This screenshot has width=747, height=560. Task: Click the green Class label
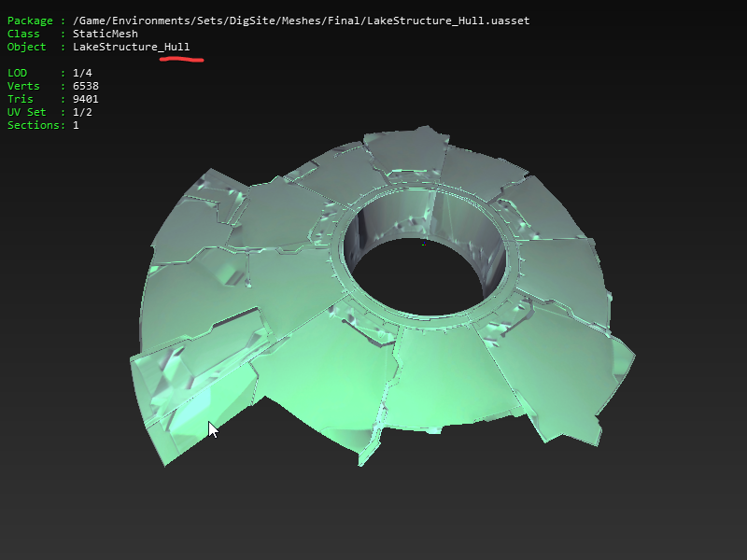(x=23, y=34)
